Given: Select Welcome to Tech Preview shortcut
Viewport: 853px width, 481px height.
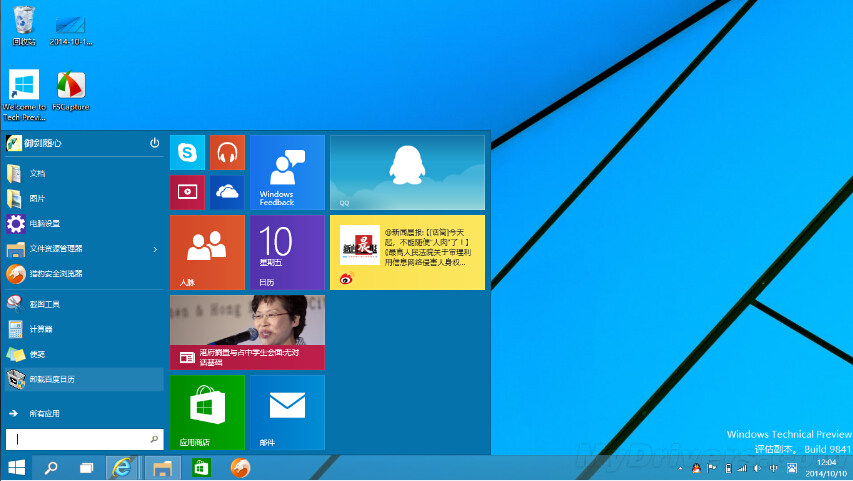Looking at the screenshot, I should pyautogui.click(x=24, y=96).
